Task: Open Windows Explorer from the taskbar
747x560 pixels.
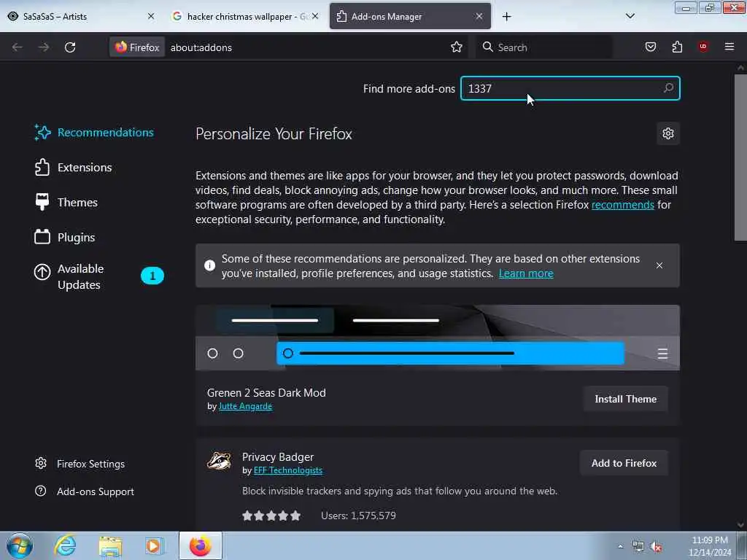Action: (111, 545)
